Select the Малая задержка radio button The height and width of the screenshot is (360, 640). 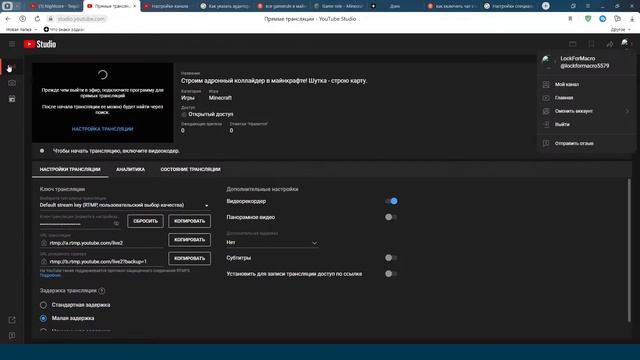(43, 318)
